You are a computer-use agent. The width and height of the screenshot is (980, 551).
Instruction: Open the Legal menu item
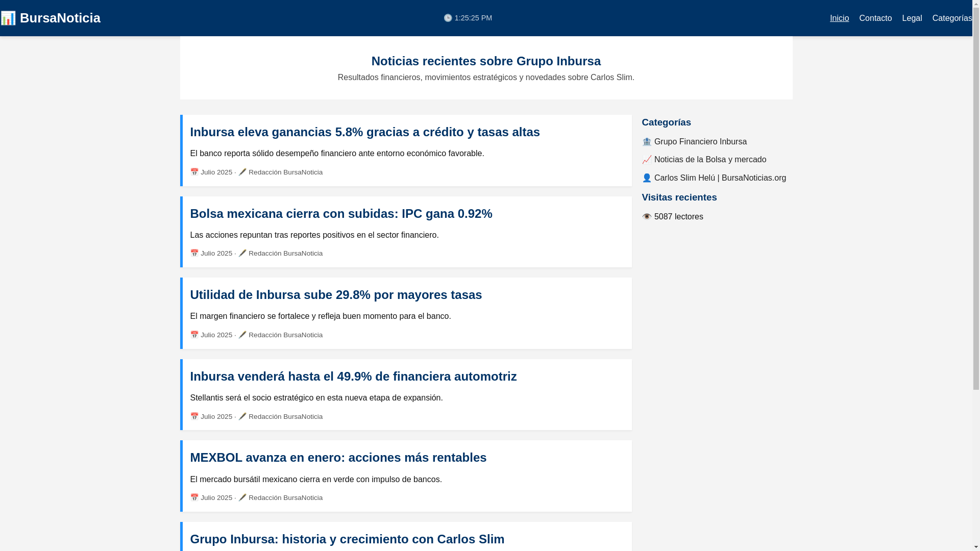coord(912,18)
